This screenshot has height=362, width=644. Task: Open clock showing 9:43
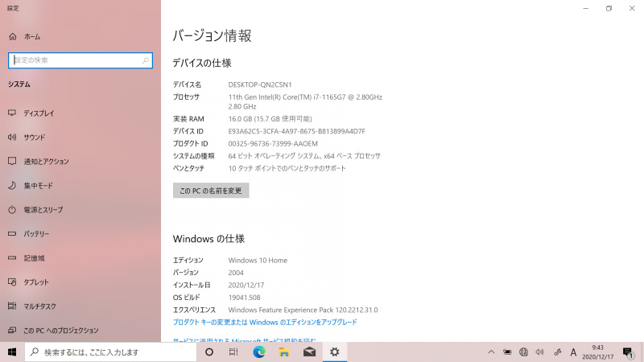click(x=597, y=352)
